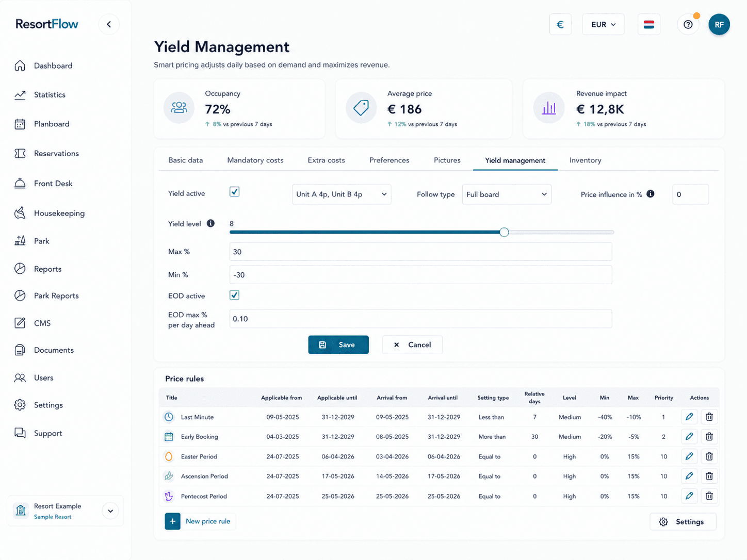747x560 pixels.
Task: Click the Netherlands flag language icon
Action: click(x=649, y=24)
